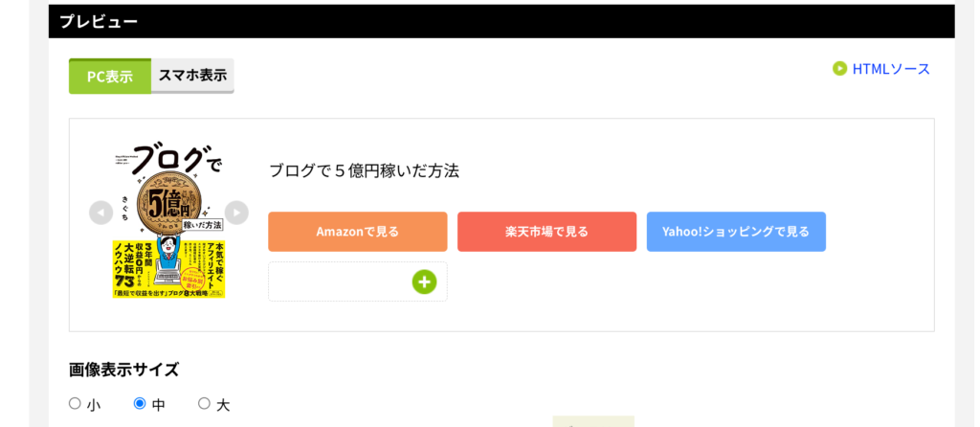Click the Yahoo!ショッピングで見る button
The image size is (980, 427).
point(736,232)
